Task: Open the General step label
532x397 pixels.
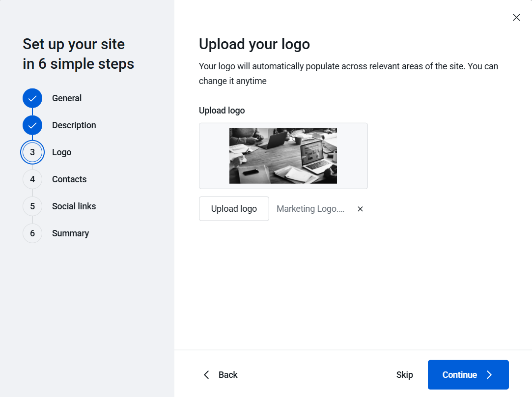Action: 67,98
